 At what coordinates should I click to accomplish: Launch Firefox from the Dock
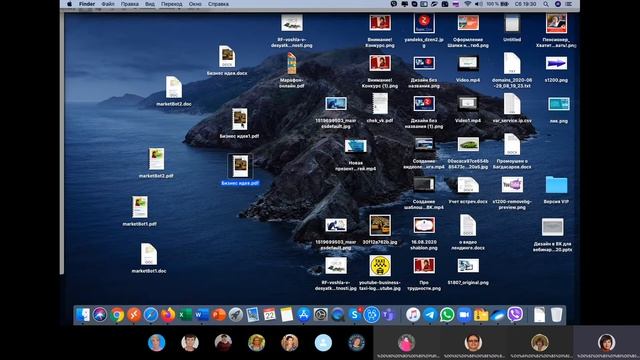168,315
